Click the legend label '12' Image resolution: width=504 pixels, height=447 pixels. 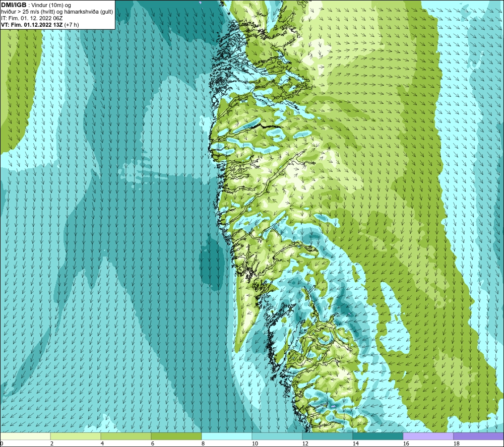click(x=305, y=444)
